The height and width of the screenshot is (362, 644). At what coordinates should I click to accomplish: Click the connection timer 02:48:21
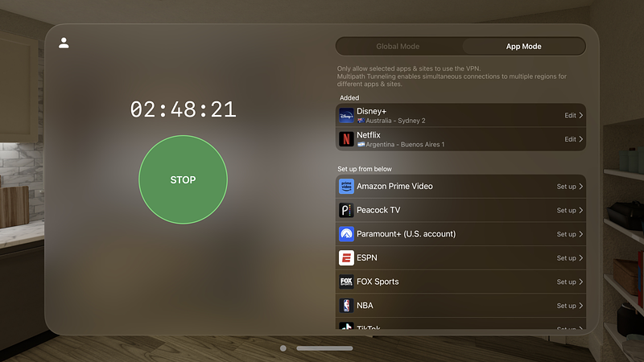coord(184,109)
